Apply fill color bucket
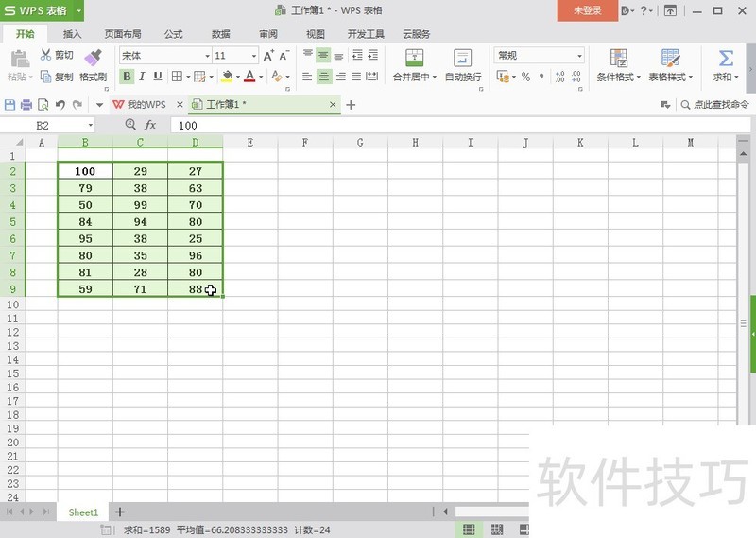Image resolution: width=756 pixels, height=538 pixels. (227, 77)
